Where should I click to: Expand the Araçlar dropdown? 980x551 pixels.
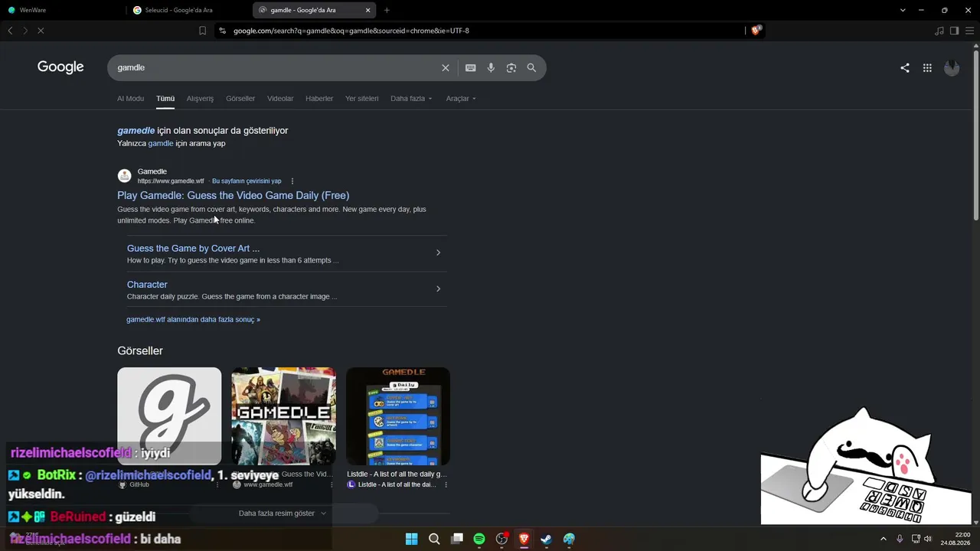461,99
